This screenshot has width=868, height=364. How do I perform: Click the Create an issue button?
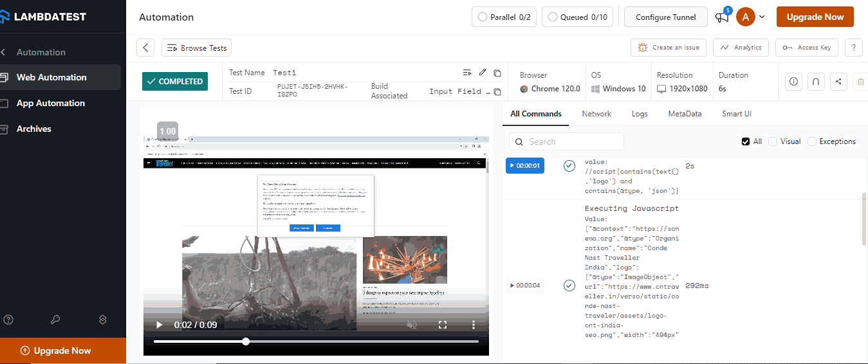pyautogui.click(x=669, y=48)
